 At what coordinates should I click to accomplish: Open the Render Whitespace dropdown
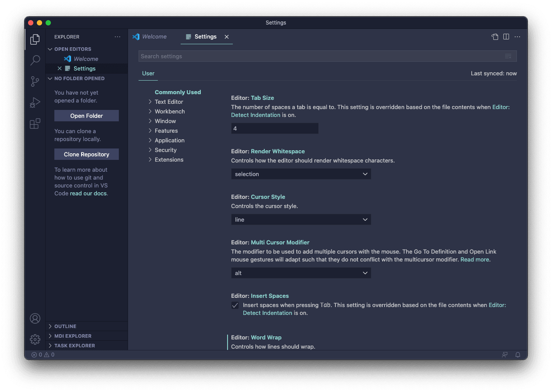(301, 174)
